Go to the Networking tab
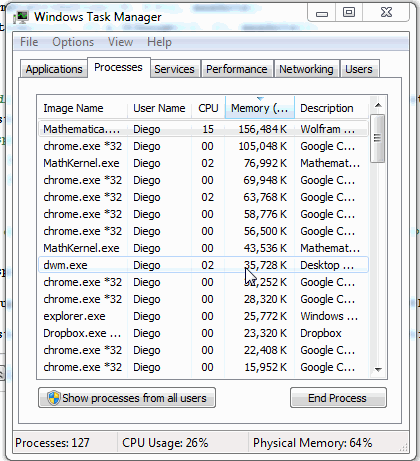 coord(306,69)
